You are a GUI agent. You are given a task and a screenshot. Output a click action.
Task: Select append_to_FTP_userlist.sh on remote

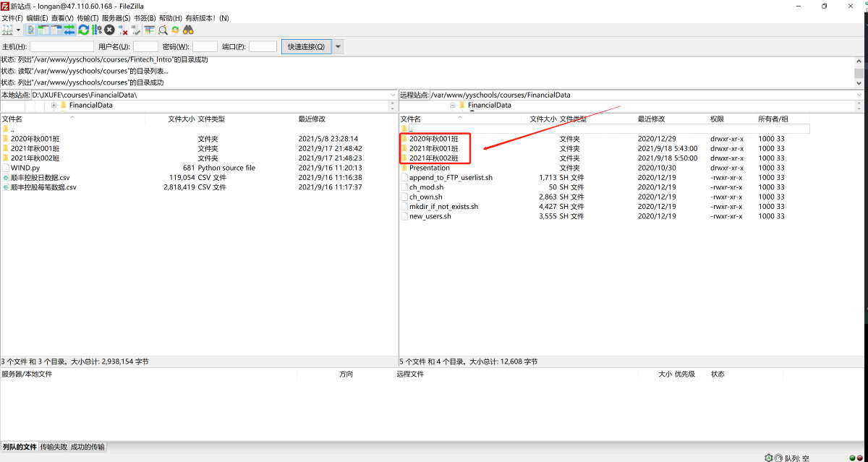pos(451,177)
